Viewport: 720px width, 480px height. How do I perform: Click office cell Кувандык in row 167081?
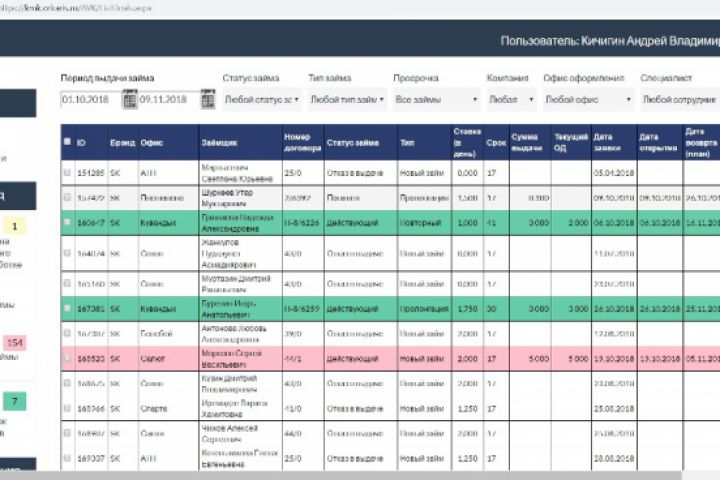click(x=158, y=309)
